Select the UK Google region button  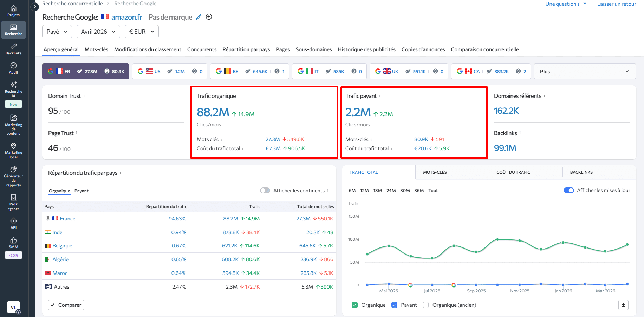pyautogui.click(x=409, y=71)
